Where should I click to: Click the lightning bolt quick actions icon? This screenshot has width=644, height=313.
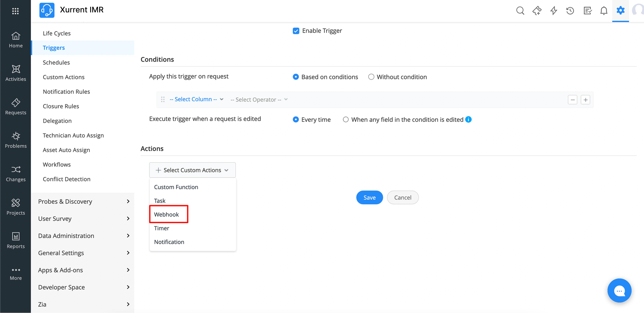click(x=554, y=11)
